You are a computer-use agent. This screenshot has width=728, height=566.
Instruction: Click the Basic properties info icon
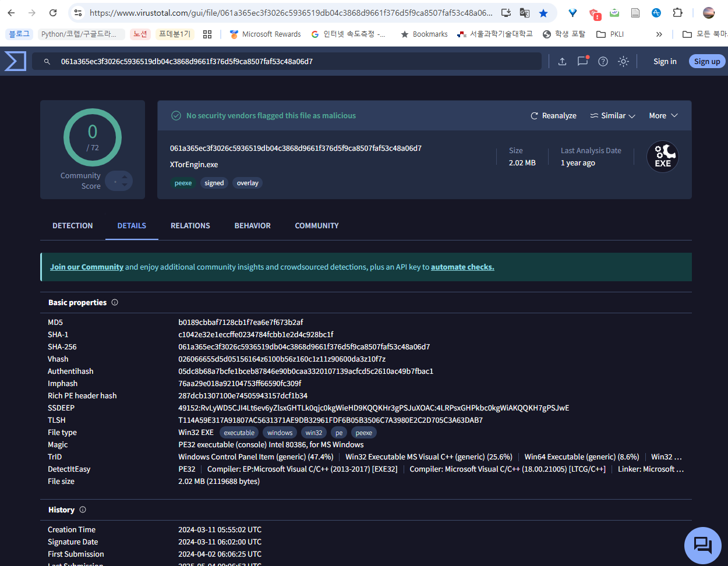115,302
